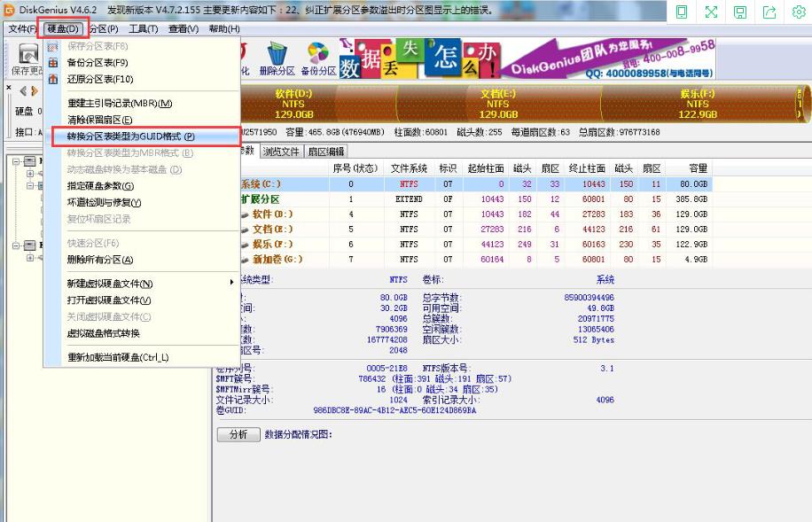Click the 终止柱面 column header
This screenshot has height=522, width=812.
[x=587, y=168]
